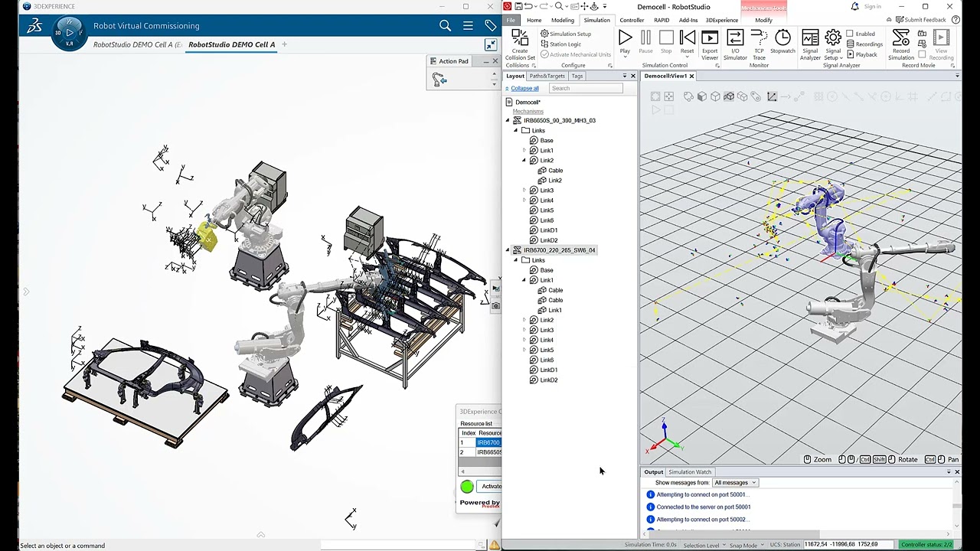Open signal Playback
The width and height of the screenshot is (980, 551).
(862, 54)
